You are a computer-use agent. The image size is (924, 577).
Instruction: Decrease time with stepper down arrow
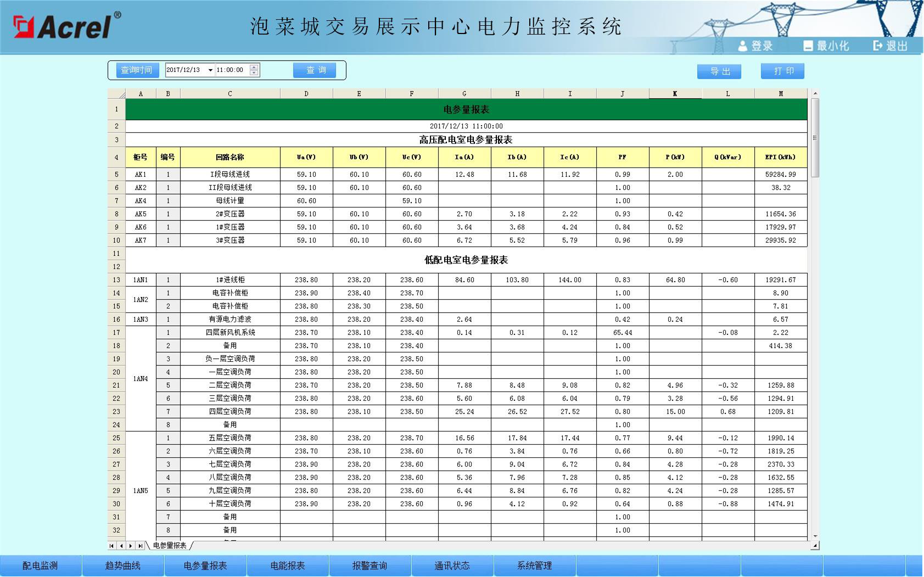(x=254, y=73)
